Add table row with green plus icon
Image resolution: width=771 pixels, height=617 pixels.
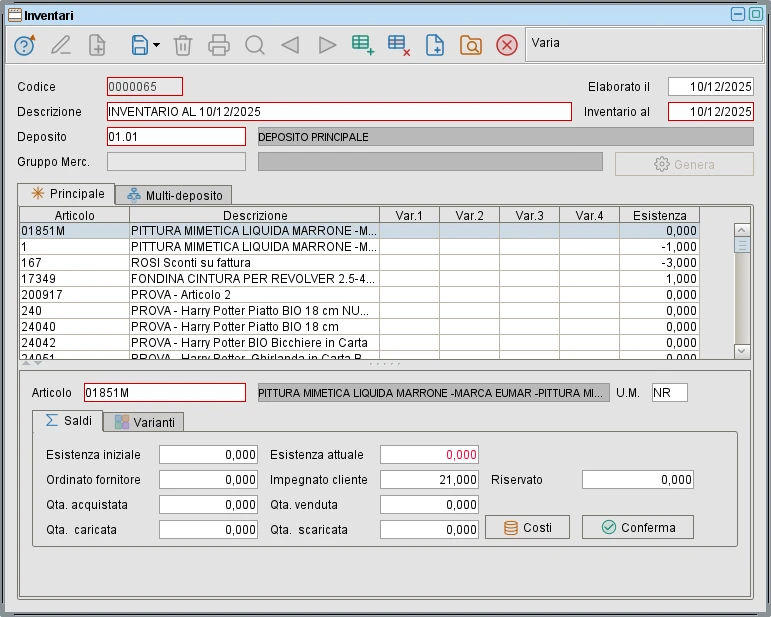click(363, 45)
